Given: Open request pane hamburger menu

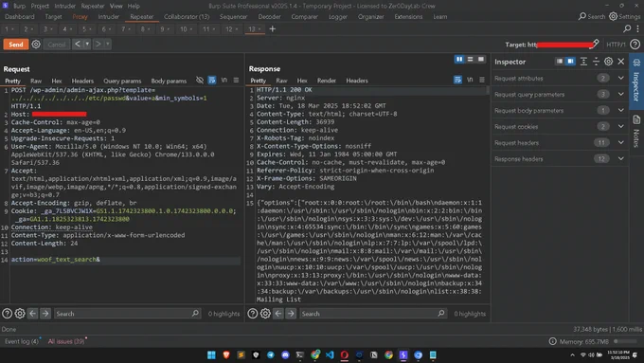Looking at the screenshot, I should [x=236, y=81].
